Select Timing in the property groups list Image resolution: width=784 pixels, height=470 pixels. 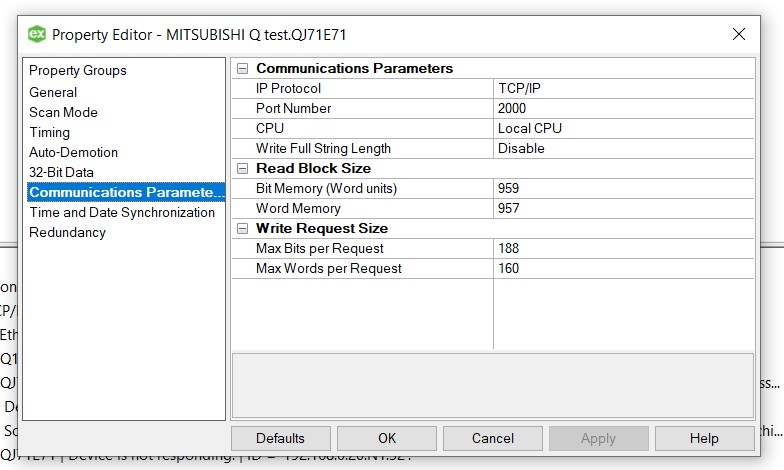49,132
